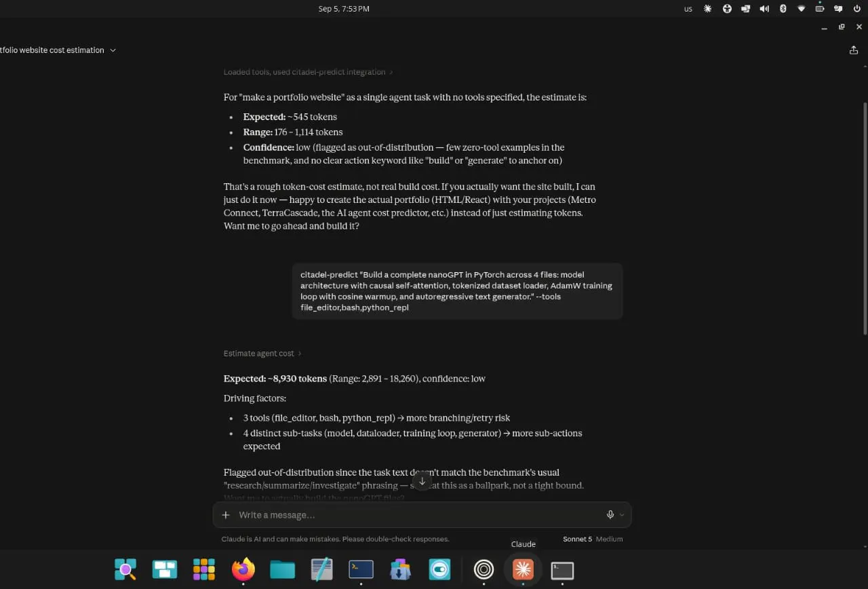Click the chat bubbles icon in top bar
The image size is (868, 589).
point(838,9)
